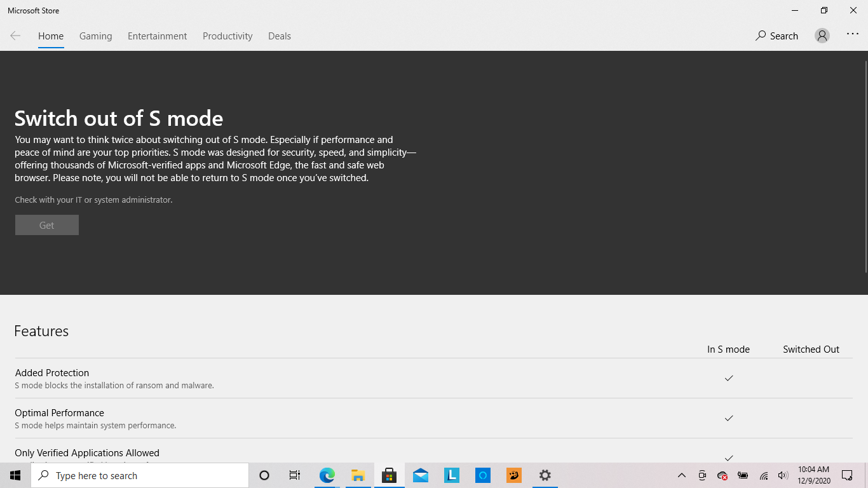Minimize the Microsoft Store window
Viewport: 868px width, 488px height.
[795, 10]
